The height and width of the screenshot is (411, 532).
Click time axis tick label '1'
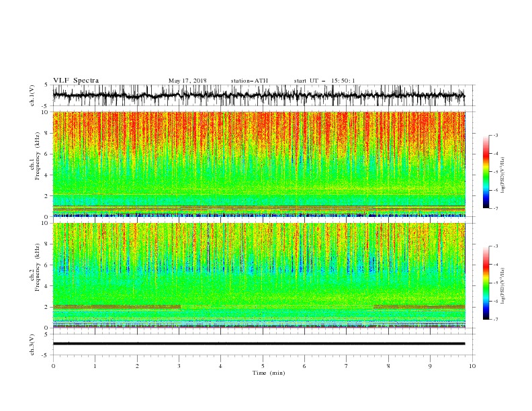(x=95, y=366)
